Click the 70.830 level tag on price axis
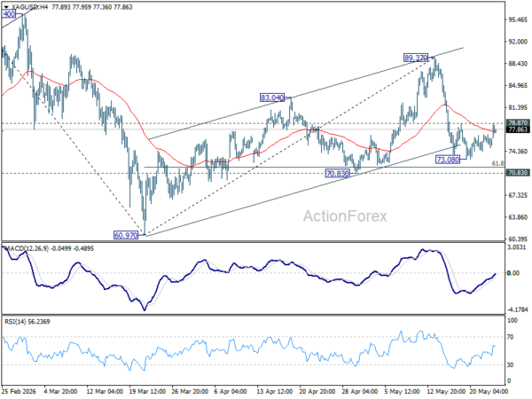Image resolution: width=532 pixels, height=399 pixels. [x=518, y=173]
